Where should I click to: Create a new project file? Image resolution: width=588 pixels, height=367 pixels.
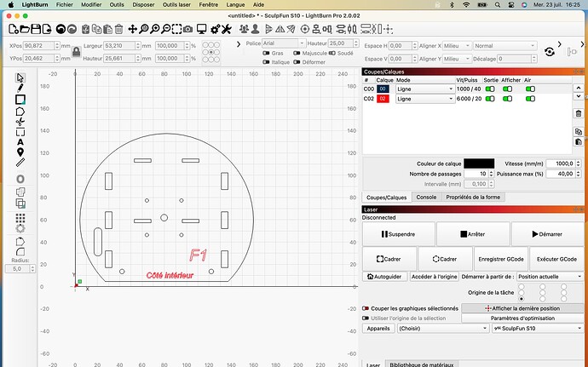(13, 29)
